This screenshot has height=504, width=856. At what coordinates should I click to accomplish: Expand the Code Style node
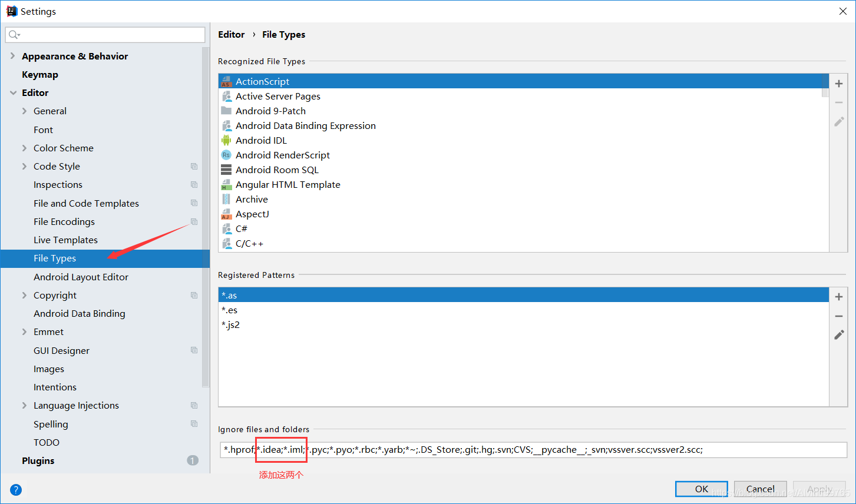pyautogui.click(x=24, y=166)
